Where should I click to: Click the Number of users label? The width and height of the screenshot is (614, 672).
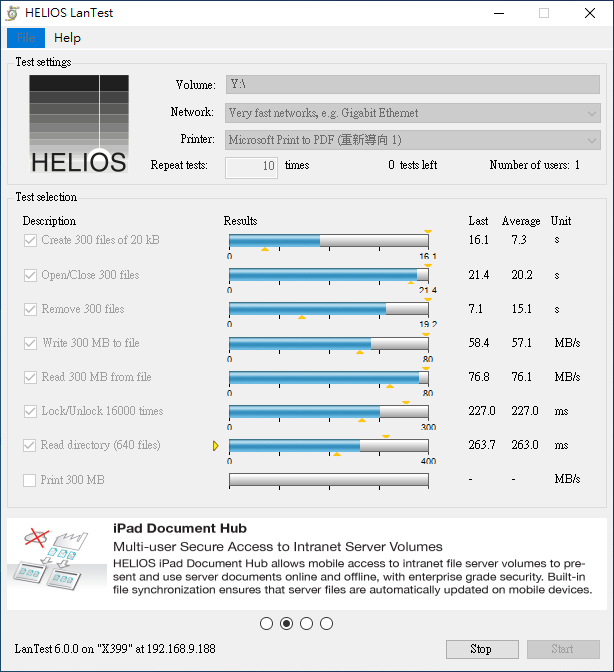535,165
